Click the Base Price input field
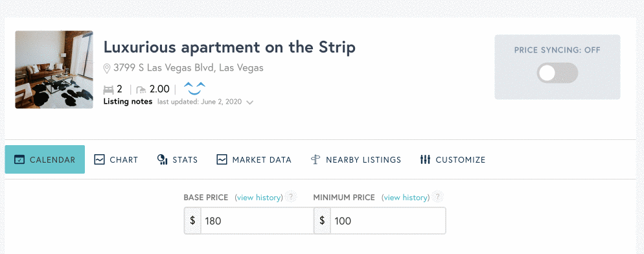644x254 pixels. pyautogui.click(x=257, y=221)
